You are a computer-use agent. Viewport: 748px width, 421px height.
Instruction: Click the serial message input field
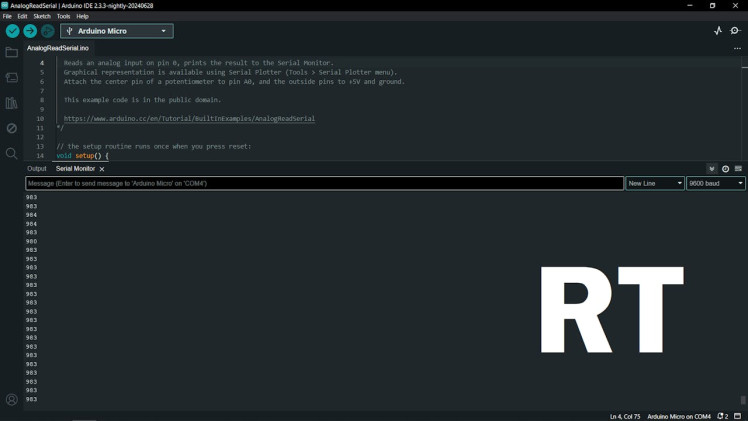(324, 184)
